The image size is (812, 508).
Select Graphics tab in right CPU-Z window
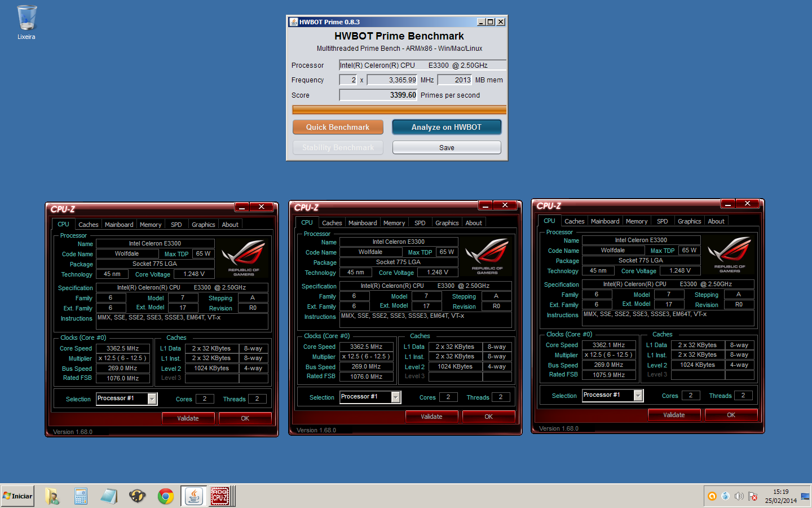(x=690, y=221)
